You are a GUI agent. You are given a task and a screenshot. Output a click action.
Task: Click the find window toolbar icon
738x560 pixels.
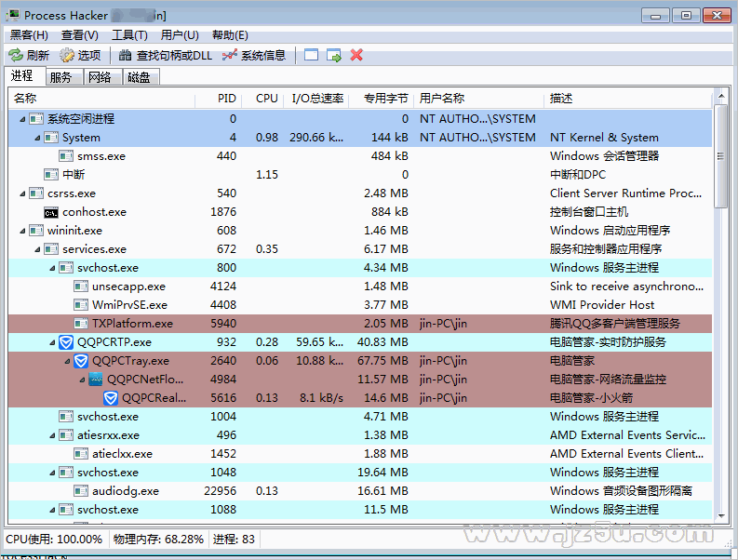pyautogui.click(x=311, y=55)
